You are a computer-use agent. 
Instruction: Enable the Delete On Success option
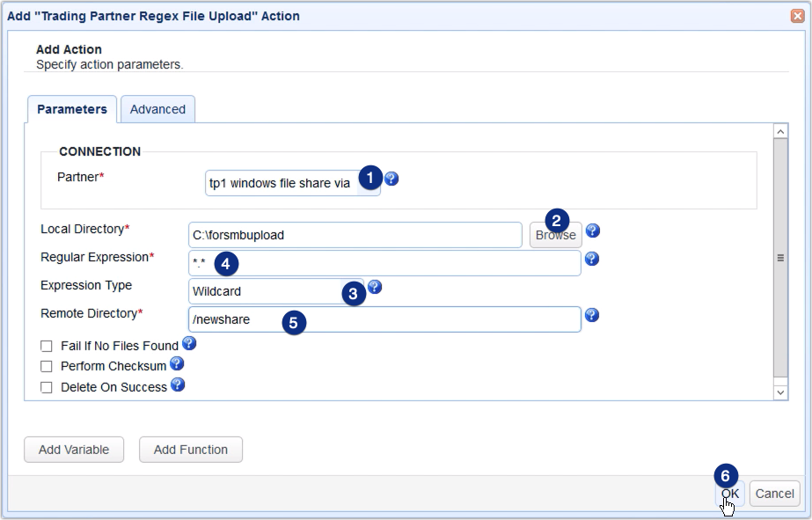[47, 387]
